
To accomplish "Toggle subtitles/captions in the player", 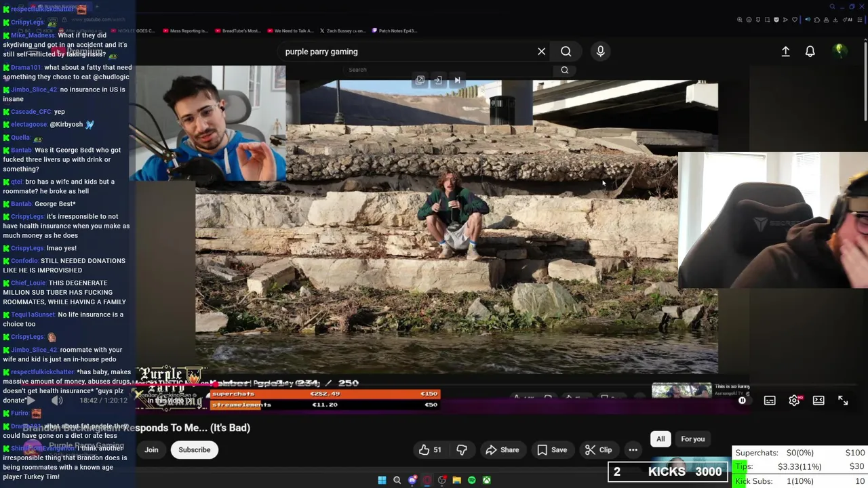I will [770, 401].
